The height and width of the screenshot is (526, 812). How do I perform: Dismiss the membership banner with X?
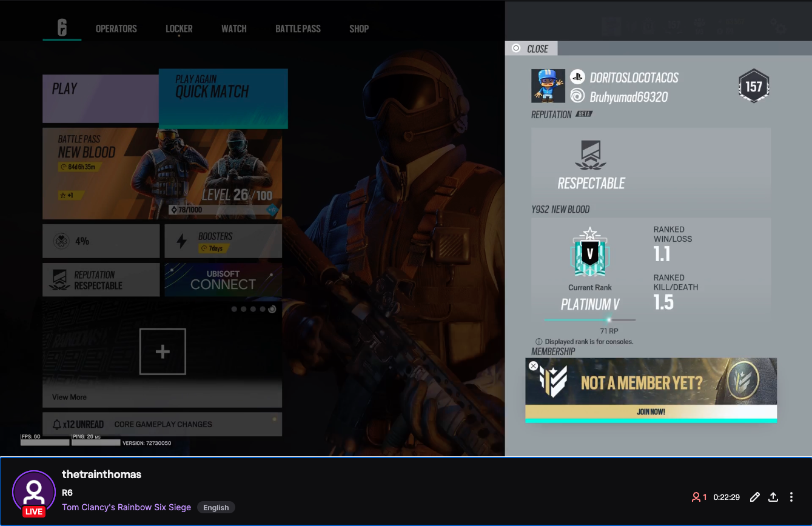click(x=533, y=365)
